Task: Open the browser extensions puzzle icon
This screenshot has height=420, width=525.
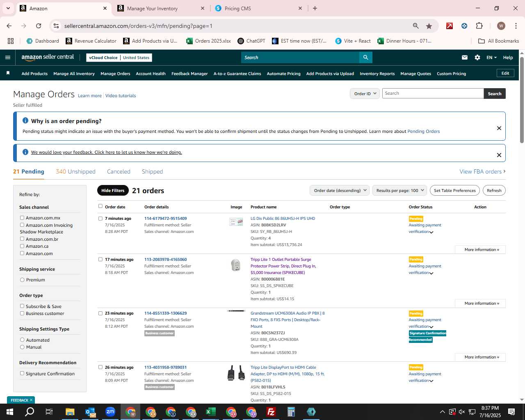Action: coord(479,26)
